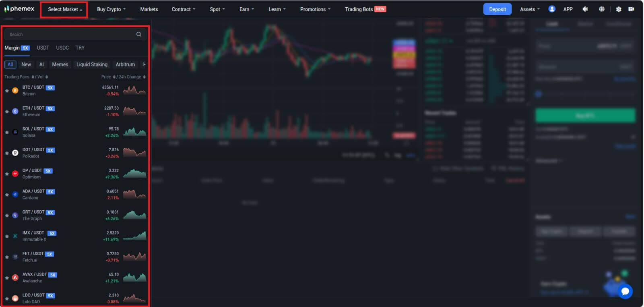644x307 pixels.
Task: Expand the Select Market dropdown
Action: 65,9
